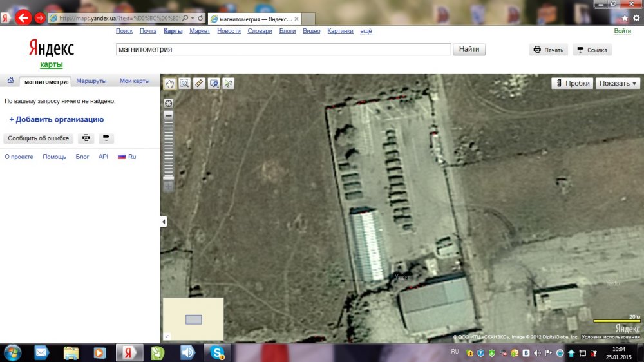The image size is (644, 362).
Task: Click the Найти search button
Action: pyautogui.click(x=469, y=50)
